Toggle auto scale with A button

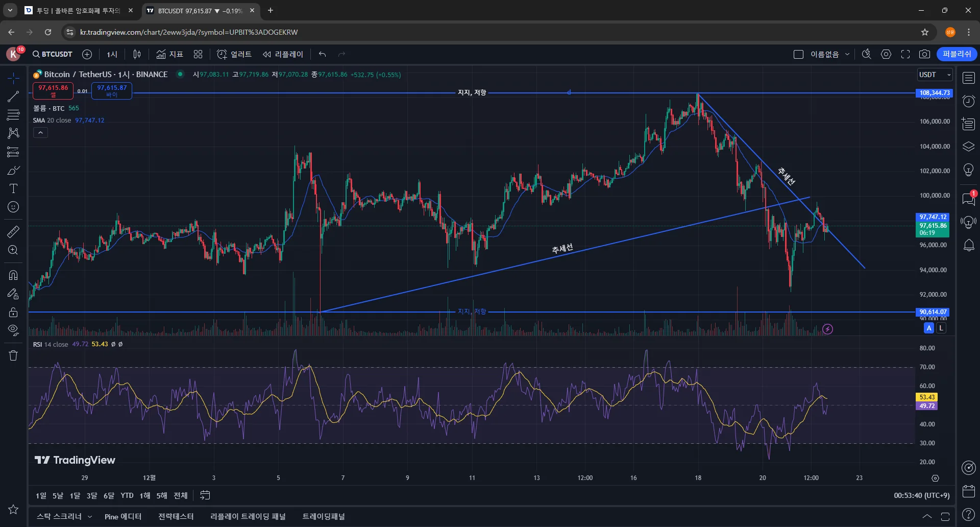tap(929, 328)
